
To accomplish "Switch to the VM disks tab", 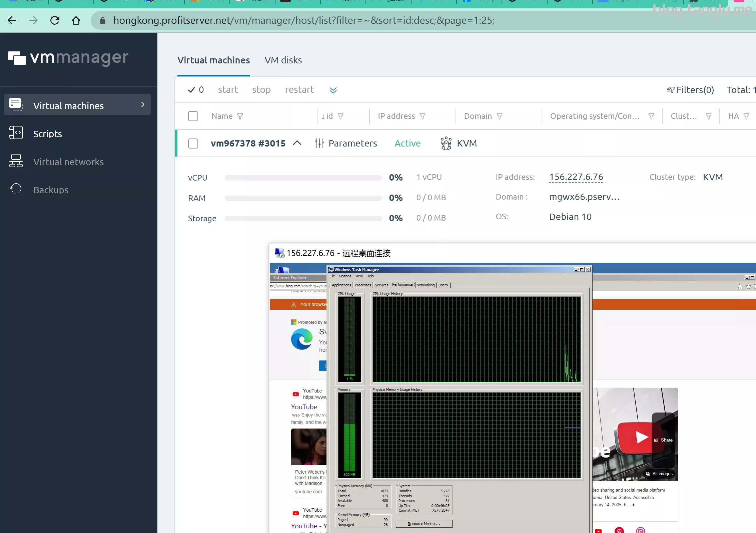I will click(x=282, y=60).
